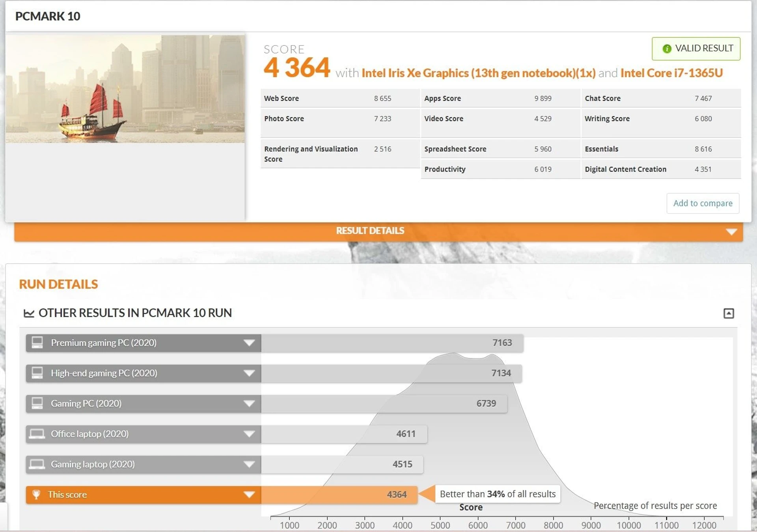This screenshot has height=532, width=757.
Task: Open Intel Iris Xe Graphics link
Action: point(478,73)
